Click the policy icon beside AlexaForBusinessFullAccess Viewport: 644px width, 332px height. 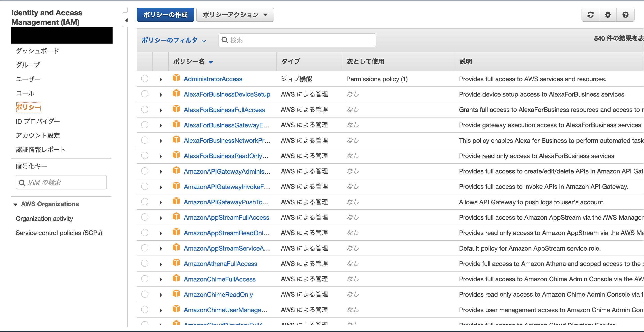[176, 109]
